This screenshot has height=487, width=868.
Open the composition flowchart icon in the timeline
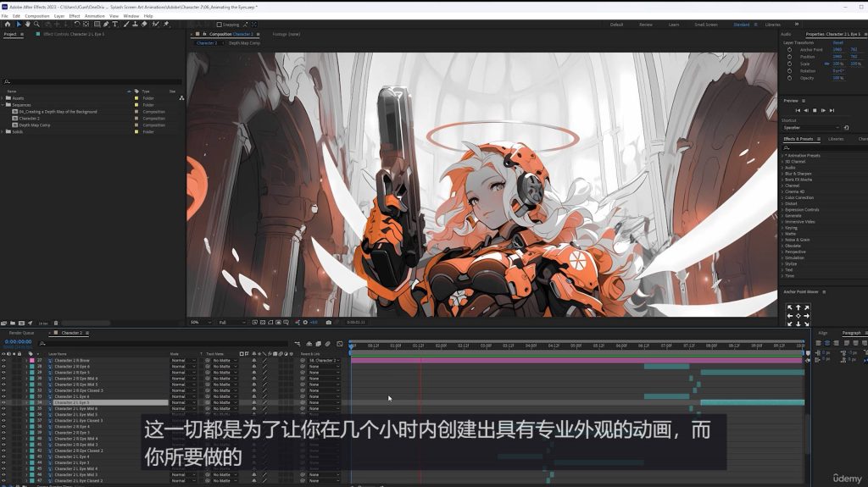[x=298, y=344]
